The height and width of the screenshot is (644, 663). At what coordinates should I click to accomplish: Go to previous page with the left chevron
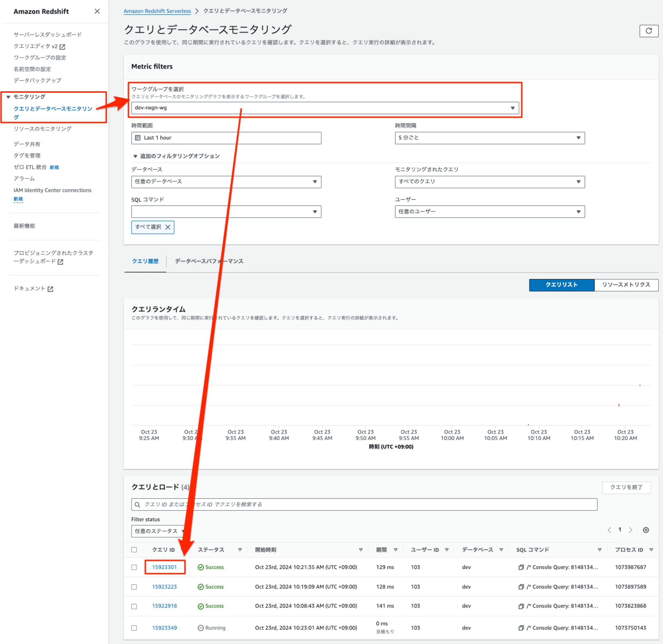click(609, 530)
